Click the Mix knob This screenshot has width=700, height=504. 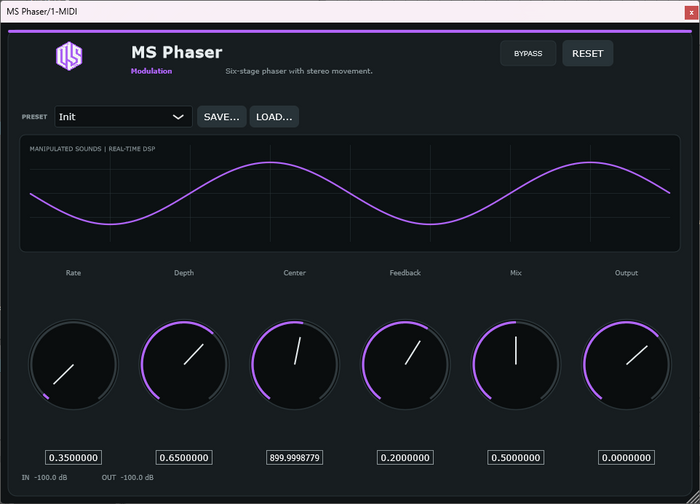click(x=516, y=364)
